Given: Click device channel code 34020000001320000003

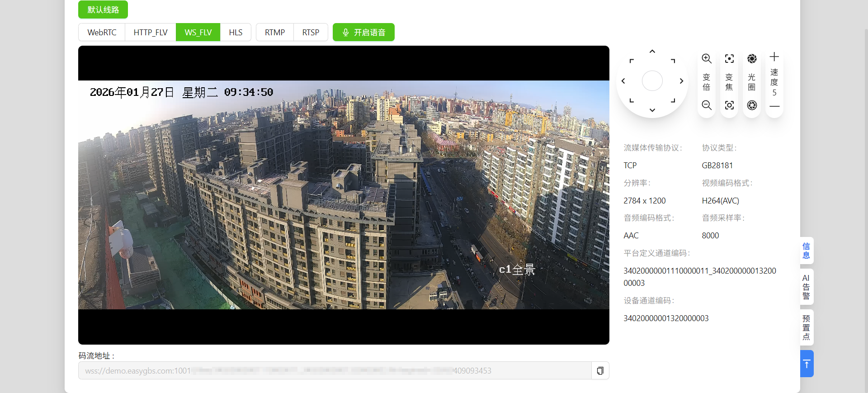Looking at the screenshot, I should pos(666,318).
